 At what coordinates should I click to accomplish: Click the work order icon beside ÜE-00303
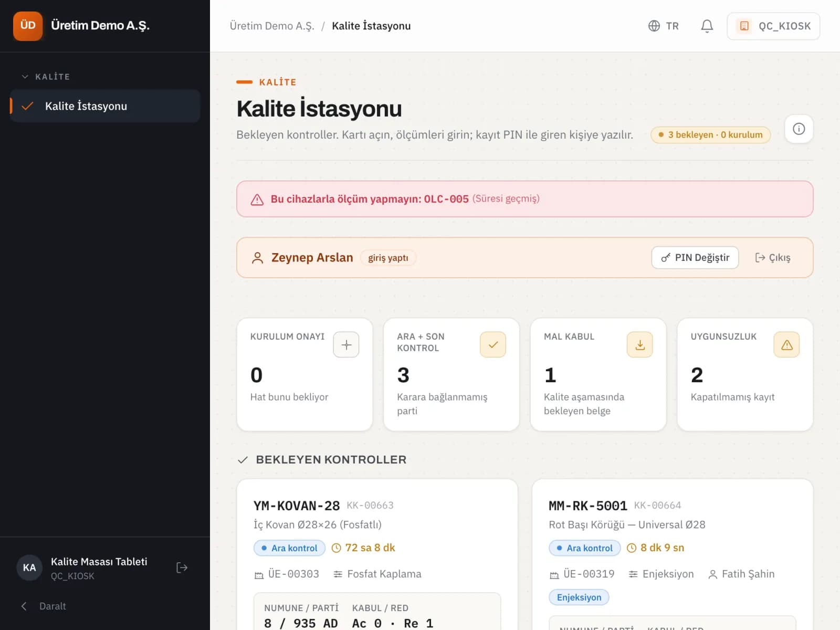tap(259, 575)
